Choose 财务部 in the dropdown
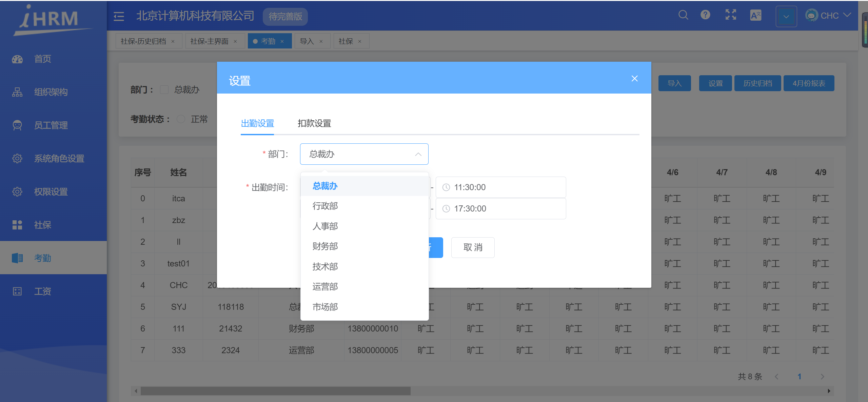Viewport: 868px width, 402px height. click(x=364, y=246)
